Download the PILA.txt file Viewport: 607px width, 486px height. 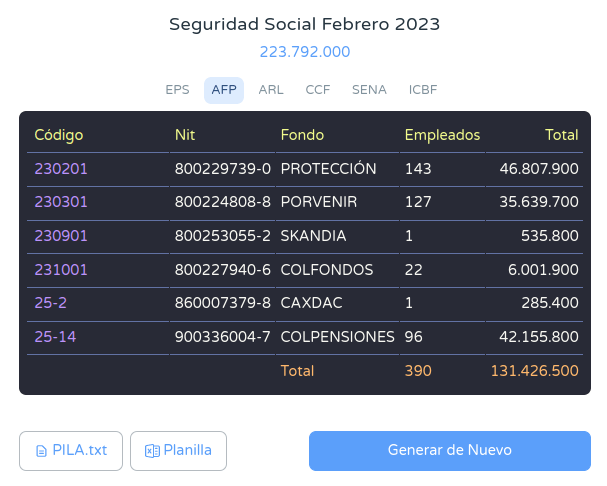pos(71,450)
